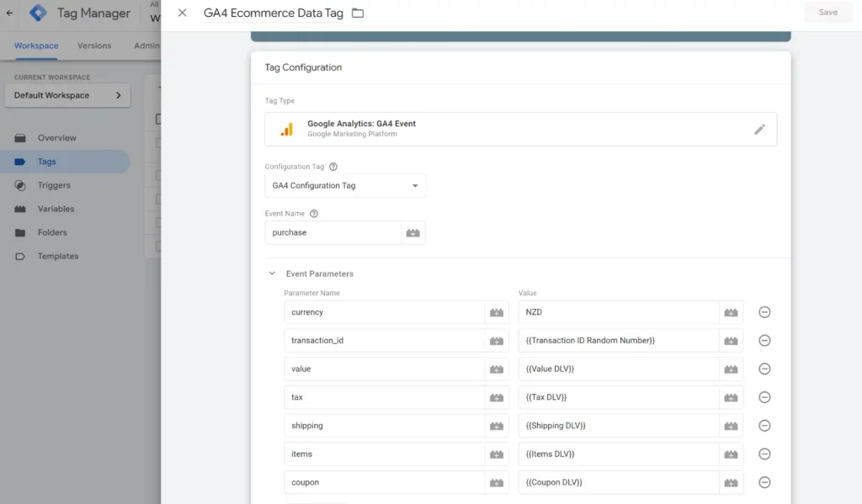Viewport: 862px width, 504px height.
Task: Click the Transaction ID Random Number value field
Action: pos(619,341)
